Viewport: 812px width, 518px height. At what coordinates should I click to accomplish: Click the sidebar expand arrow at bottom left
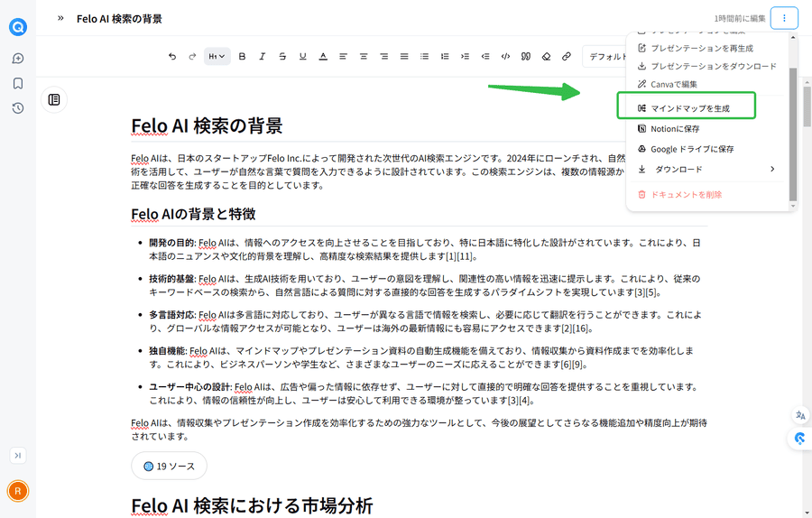pos(18,456)
